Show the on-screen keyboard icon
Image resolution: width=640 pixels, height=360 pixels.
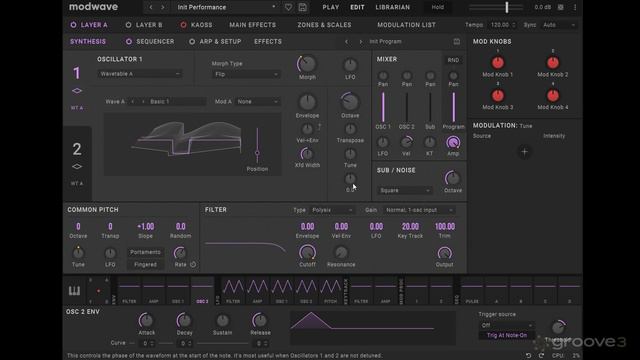74,291
